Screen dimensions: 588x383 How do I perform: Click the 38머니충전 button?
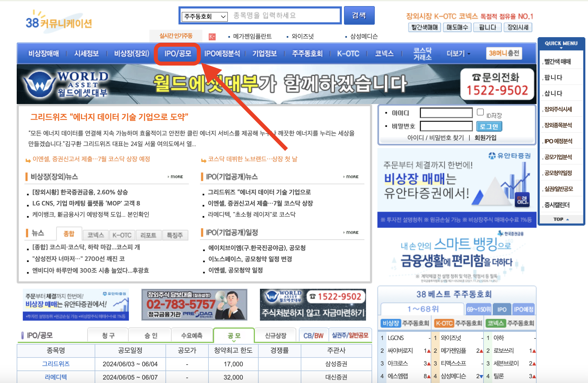[504, 53]
